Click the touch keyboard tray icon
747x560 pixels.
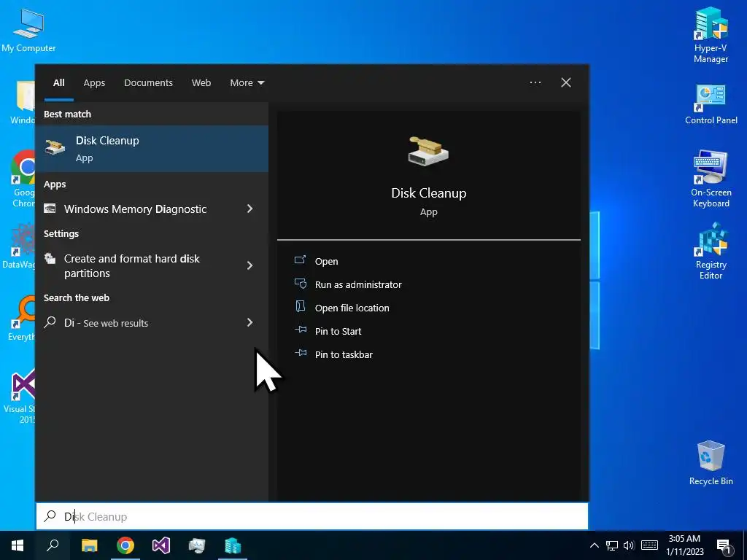point(649,545)
